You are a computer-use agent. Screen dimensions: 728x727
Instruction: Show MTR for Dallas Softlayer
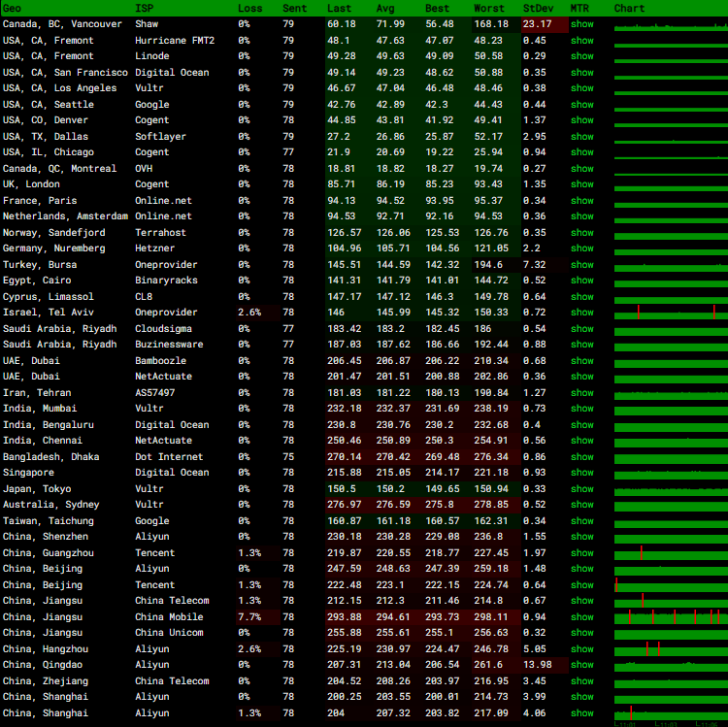coord(582,137)
